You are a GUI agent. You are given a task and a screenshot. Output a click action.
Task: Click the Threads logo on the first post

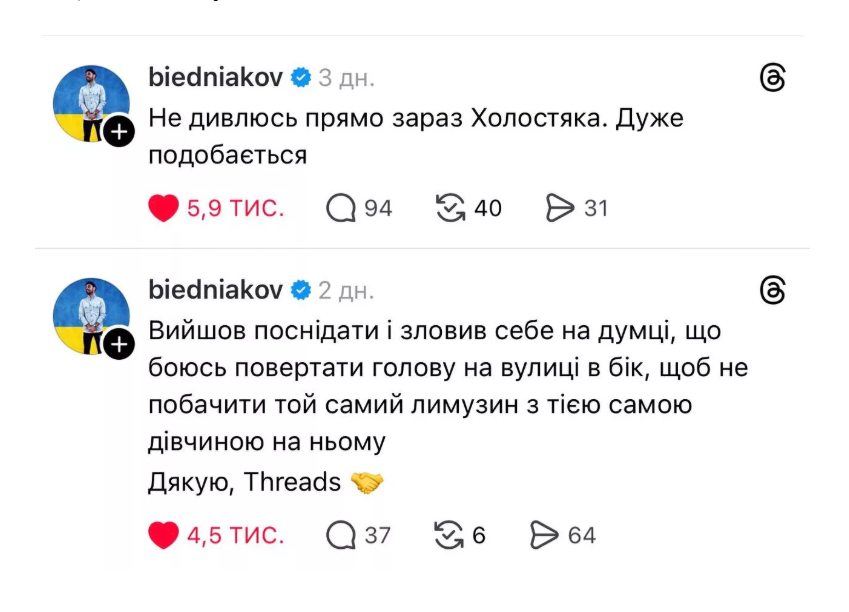(773, 78)
